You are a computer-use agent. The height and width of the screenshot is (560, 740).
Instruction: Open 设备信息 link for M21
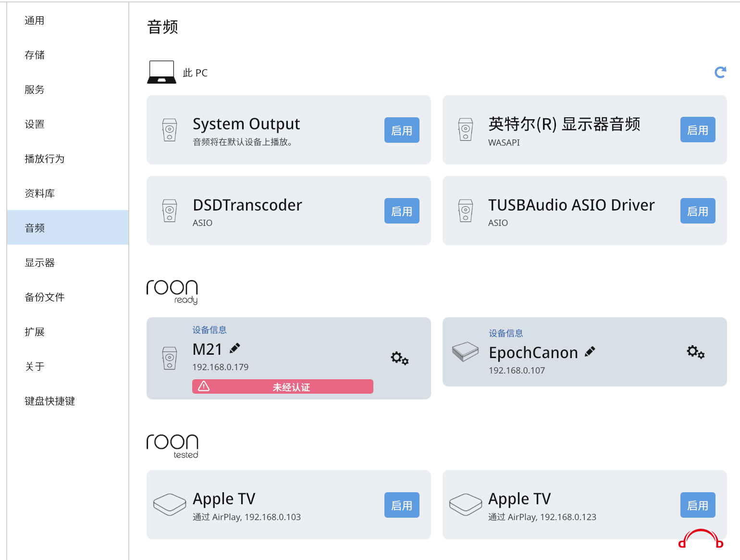click(210, 330)
